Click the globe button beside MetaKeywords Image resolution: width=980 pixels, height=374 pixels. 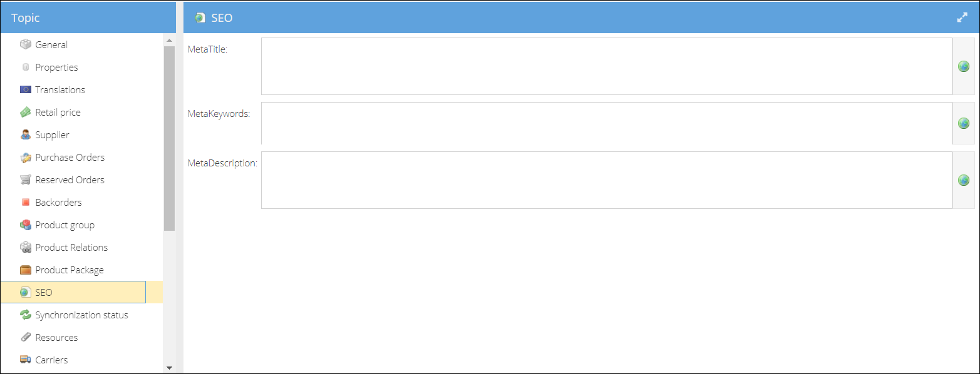964,123
